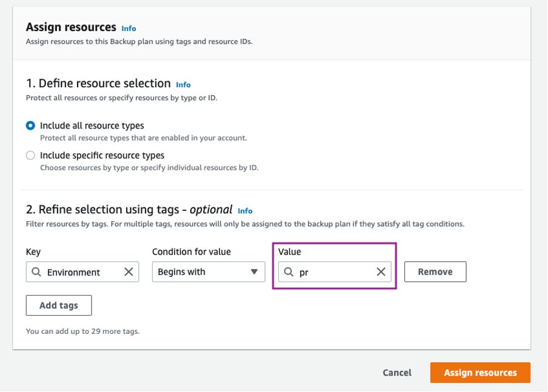Select the Include specific resource types radio

tap(30, 155)
